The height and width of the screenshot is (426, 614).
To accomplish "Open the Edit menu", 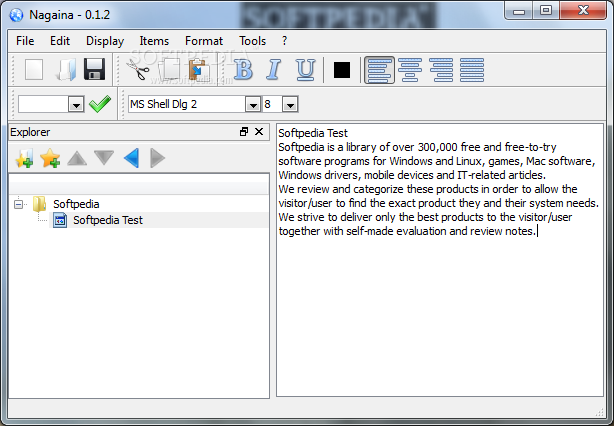I will pyautogui.click(x=60, y=41).
